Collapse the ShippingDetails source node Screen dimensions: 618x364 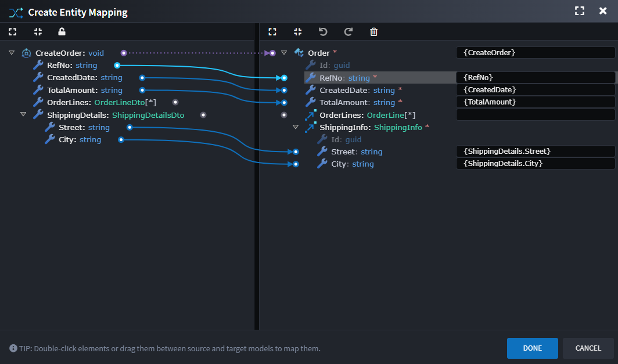point(23,114)
